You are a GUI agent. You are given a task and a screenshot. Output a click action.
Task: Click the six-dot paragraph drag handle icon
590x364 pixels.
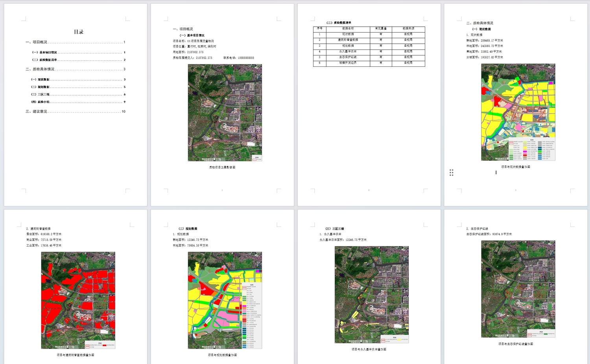click(x=452, y=173)
